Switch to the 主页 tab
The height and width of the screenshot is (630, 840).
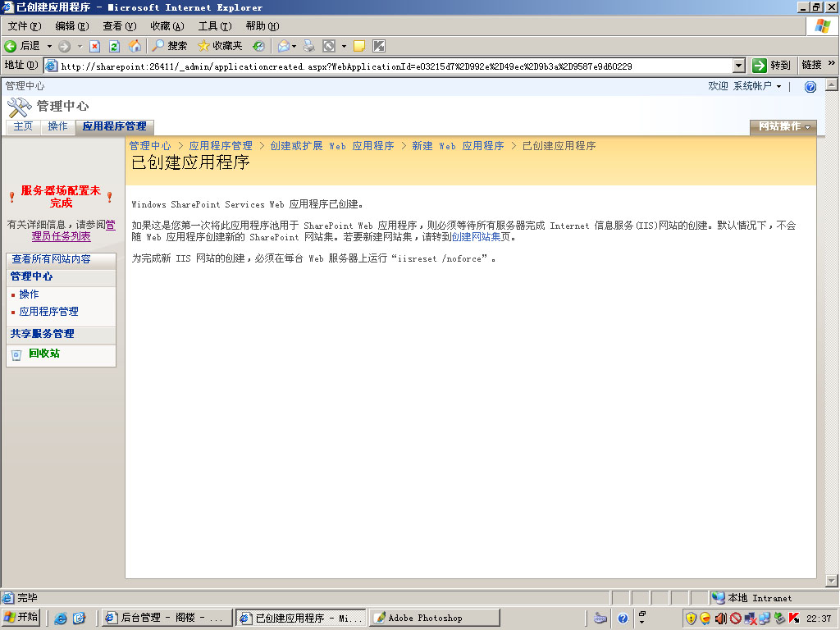pos(23,126)
